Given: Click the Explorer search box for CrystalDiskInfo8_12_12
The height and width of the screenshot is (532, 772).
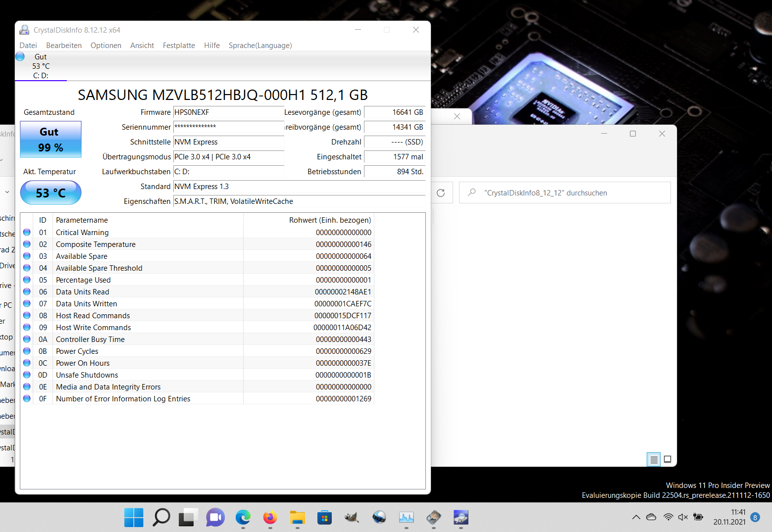Looking at the screenshot, I should click(565, 193).
